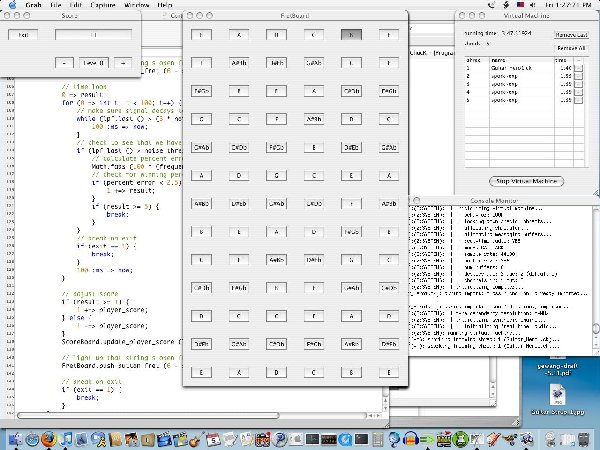Click the volume icon in the menu bar
The width and height of the screenshot is (600, 450).
pyautogui.click(x=533, y=5)
